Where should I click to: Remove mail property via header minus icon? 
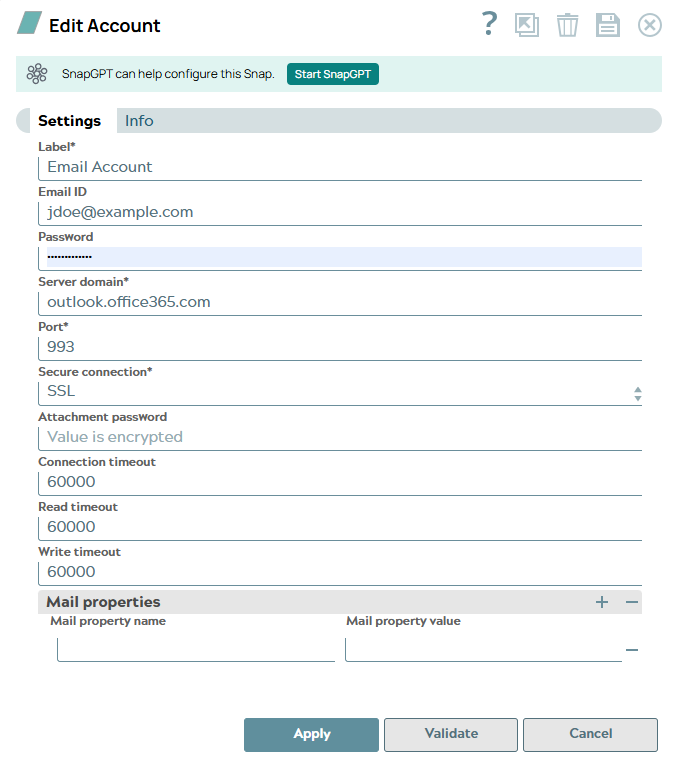(x=632, y=602)
